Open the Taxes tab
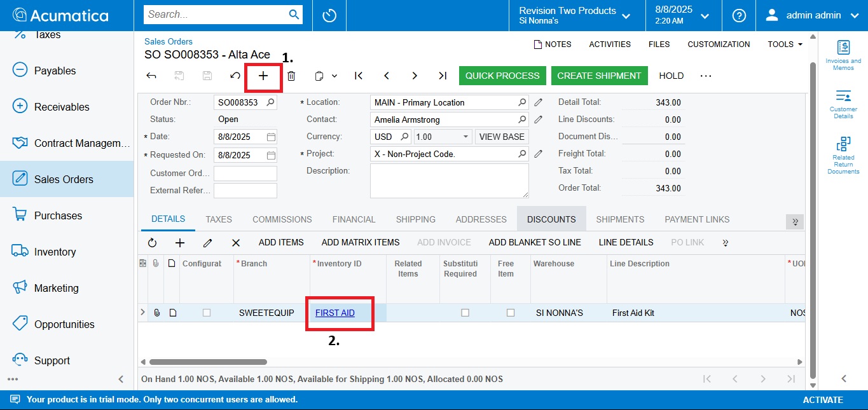 tap(219, 219)
